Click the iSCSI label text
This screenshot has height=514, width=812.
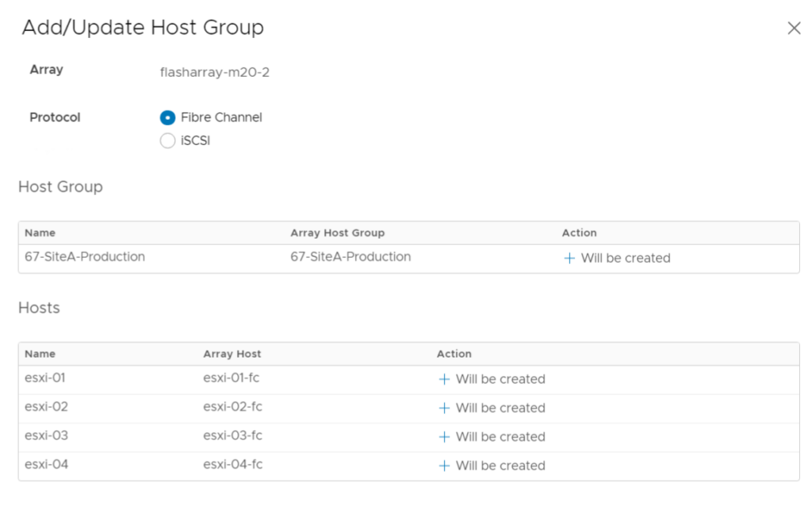(195, 141)
